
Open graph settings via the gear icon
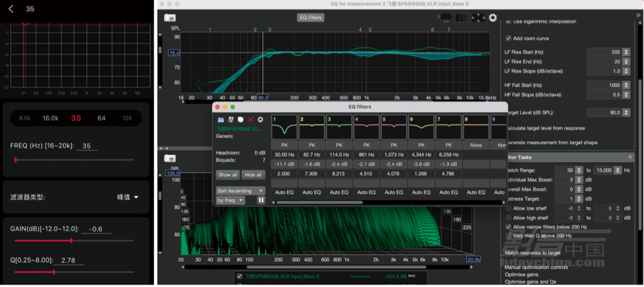pos(493,18)
